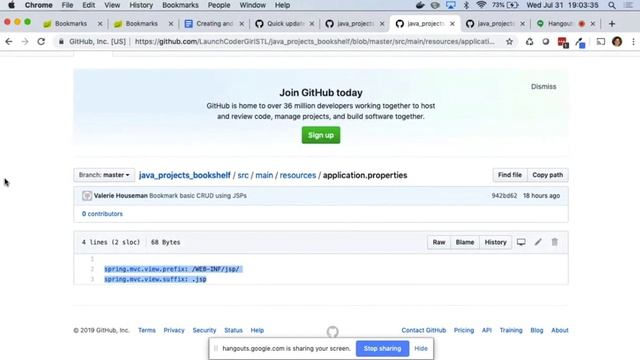Hide the screen sharing notification
640x360 pixels.
point(421,349)
